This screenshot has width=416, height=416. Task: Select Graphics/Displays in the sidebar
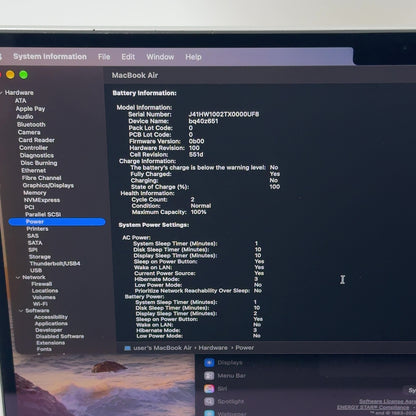point(48,185)
